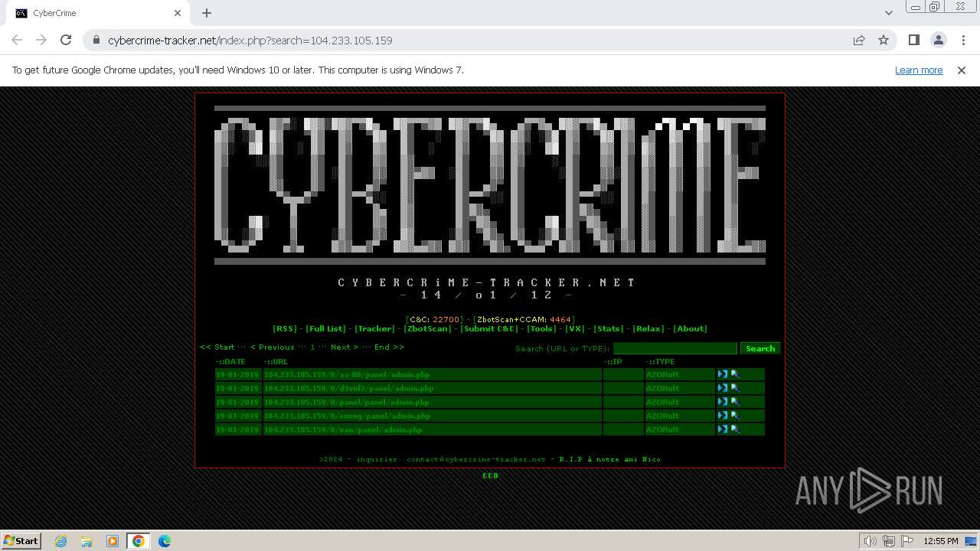Select the CyberCrime browser tab

tap(96, 13)
